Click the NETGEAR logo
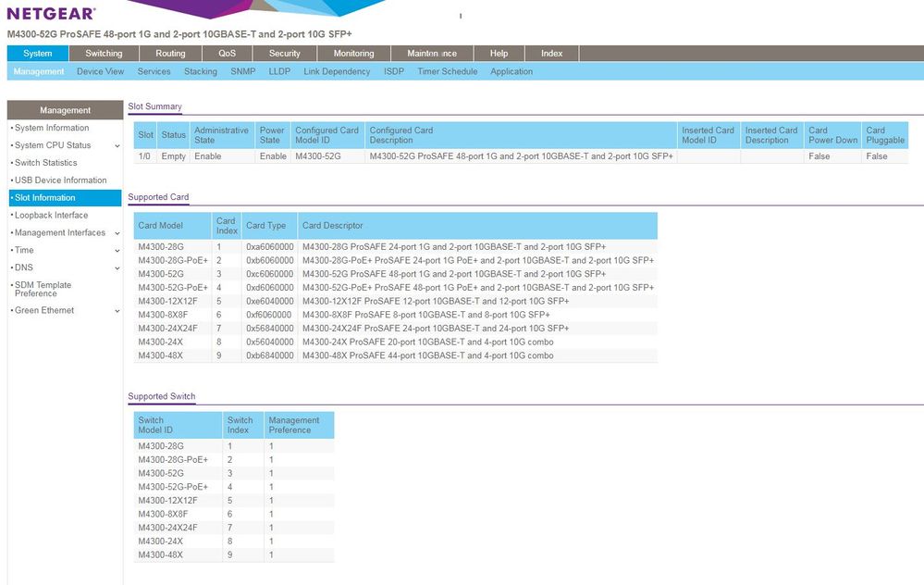The height and width of the screenshot is (585, 924). [51, 14]
